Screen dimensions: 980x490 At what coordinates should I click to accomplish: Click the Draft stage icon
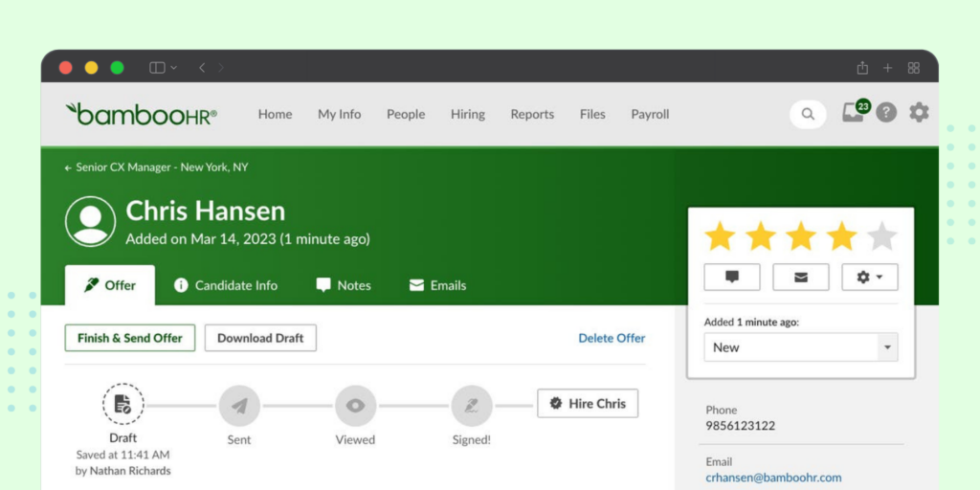[x=123, y=405]
